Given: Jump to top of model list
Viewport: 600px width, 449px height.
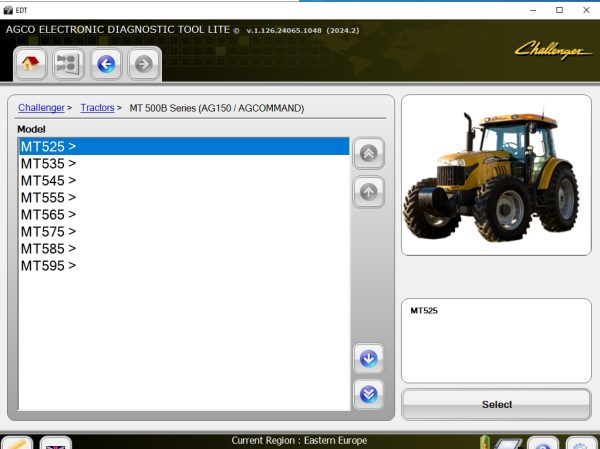Looking at the screenshot, I should (368, 153).
